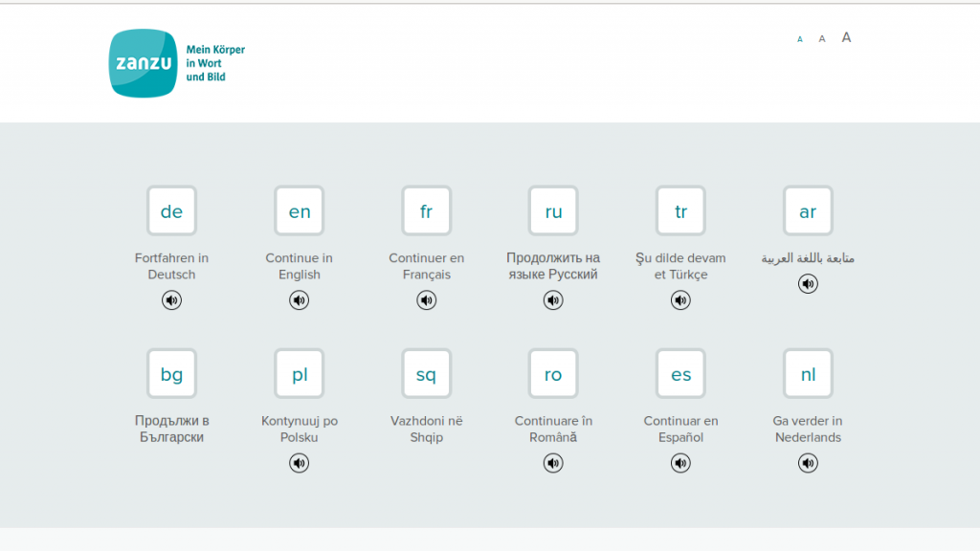The width and height of the screenshot is (980, 551).
Task: Select the 'bg' Bulgarian language tile
Action: [171, 374]
